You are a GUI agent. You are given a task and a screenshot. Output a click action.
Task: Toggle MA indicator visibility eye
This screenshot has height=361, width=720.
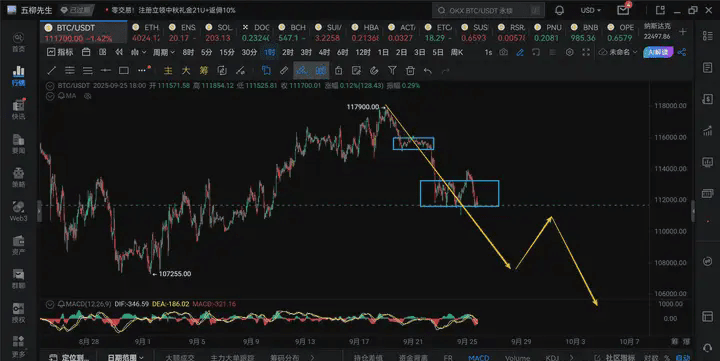tap(88, 96)
